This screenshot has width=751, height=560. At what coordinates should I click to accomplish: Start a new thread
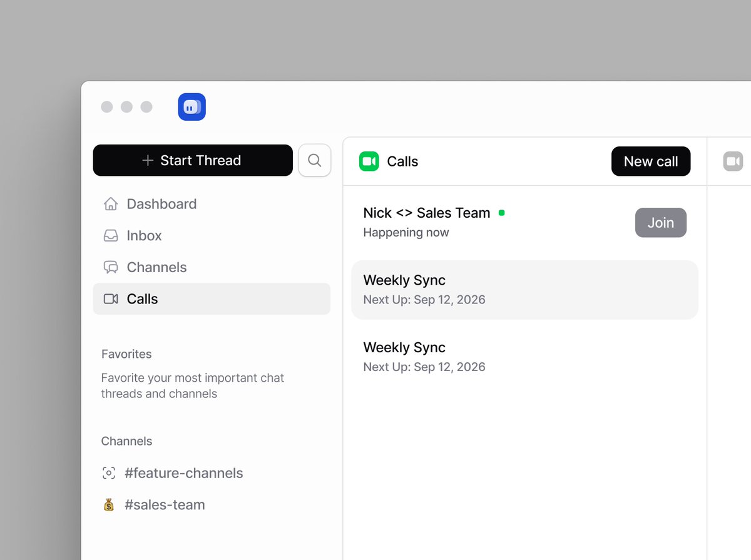click(x=193, y=160)
